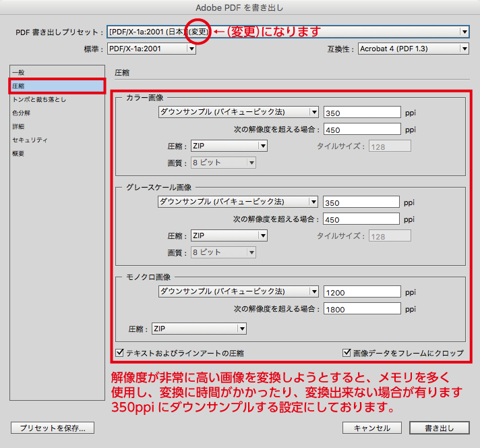
Task: Select 一般 in the side list
Action: point(57,72)
